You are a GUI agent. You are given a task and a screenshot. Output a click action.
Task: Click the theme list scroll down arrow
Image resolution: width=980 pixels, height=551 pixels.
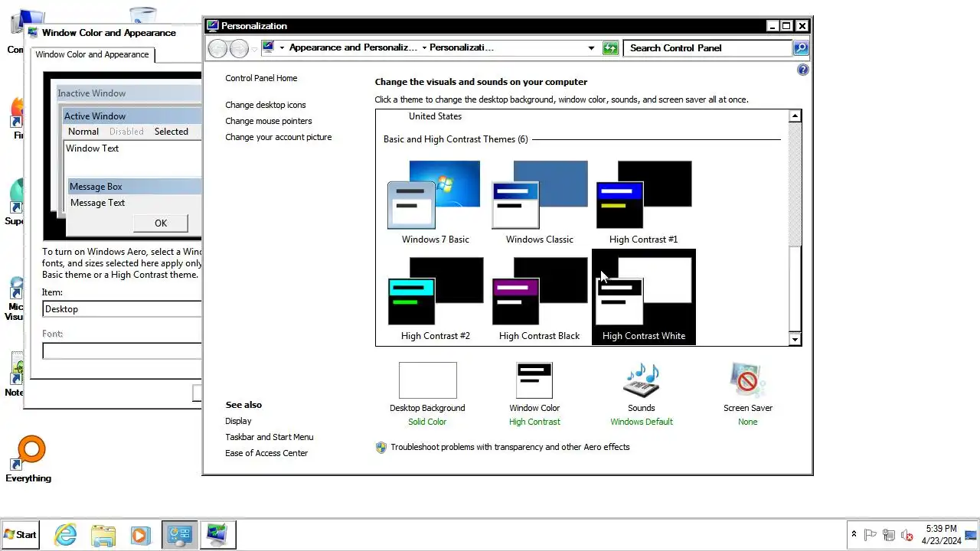795,339
